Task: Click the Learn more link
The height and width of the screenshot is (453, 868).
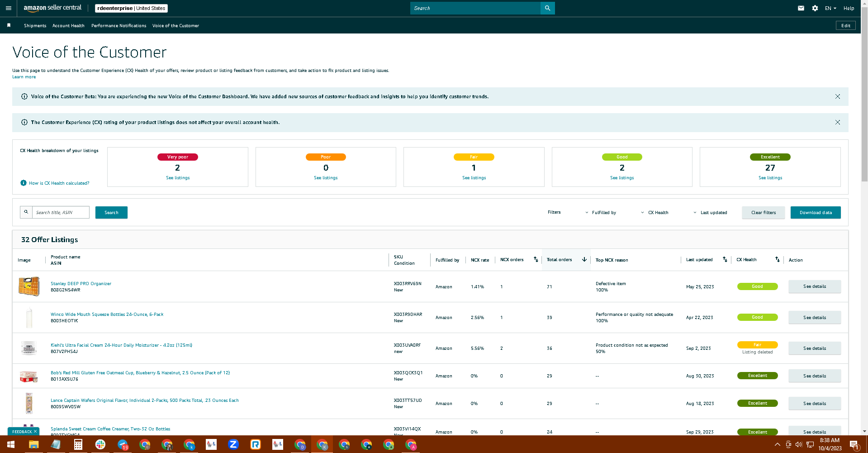Action: point(24,77)
